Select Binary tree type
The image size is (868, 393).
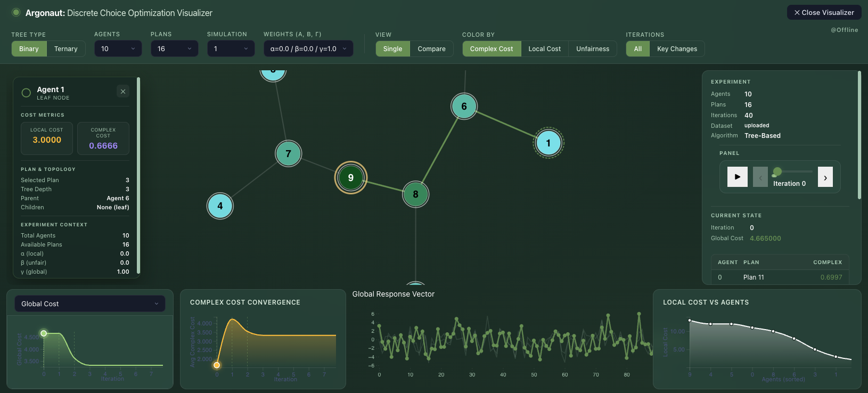pos(29,48)
